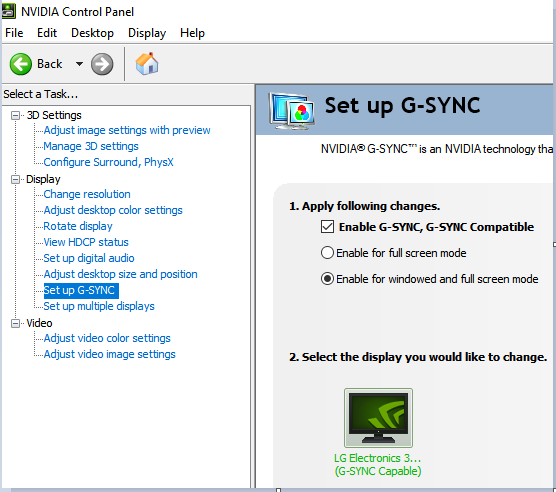The width and height of the screenshot is (556, 492).
Task: Select the LG Electronics monitor thumbnail
Action: (x=378, y=418)
